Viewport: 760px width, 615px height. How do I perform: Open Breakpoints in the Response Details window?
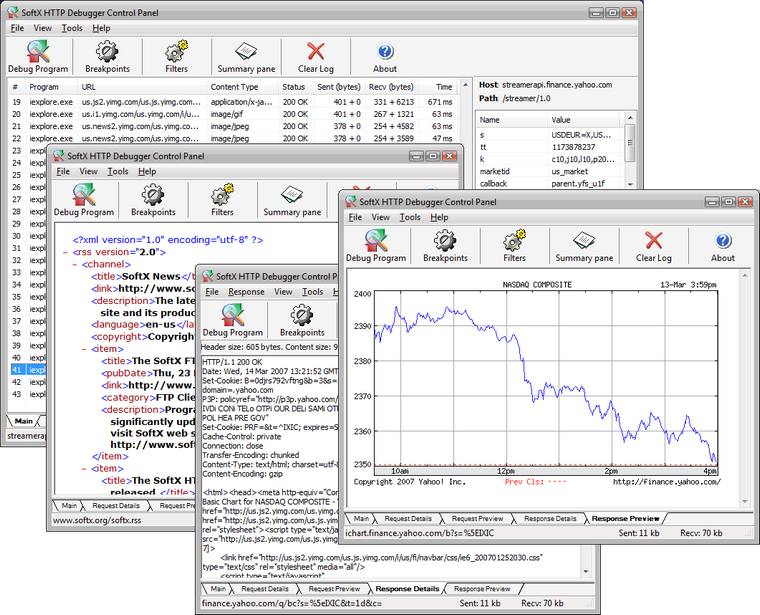tap(302, 320)
